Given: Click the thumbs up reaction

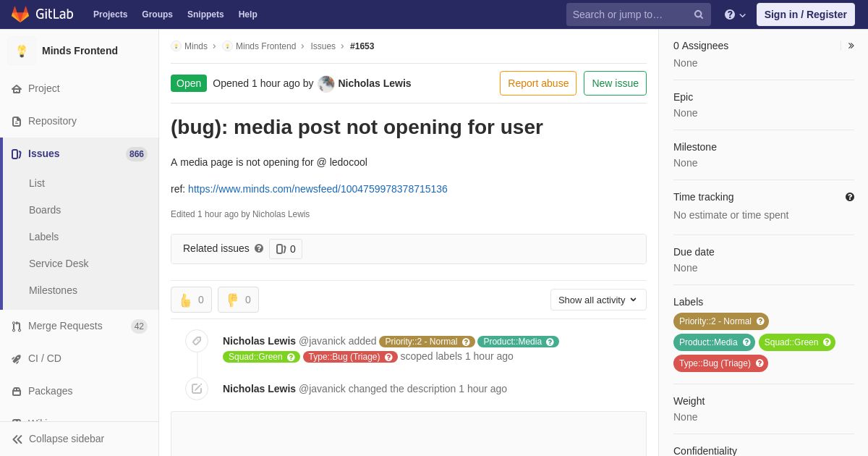Looking at the screenshot, I should click(191, 300).
